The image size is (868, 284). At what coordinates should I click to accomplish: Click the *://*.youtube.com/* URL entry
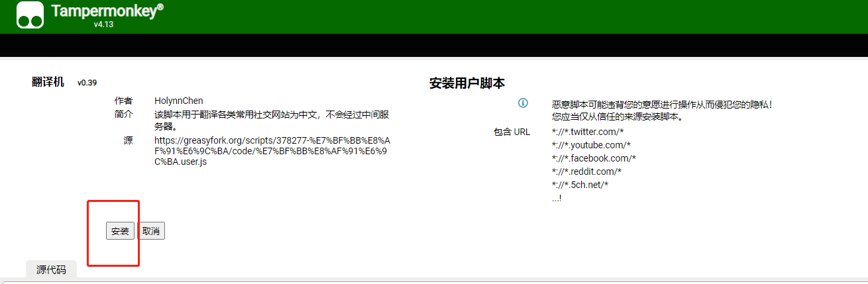591,145
